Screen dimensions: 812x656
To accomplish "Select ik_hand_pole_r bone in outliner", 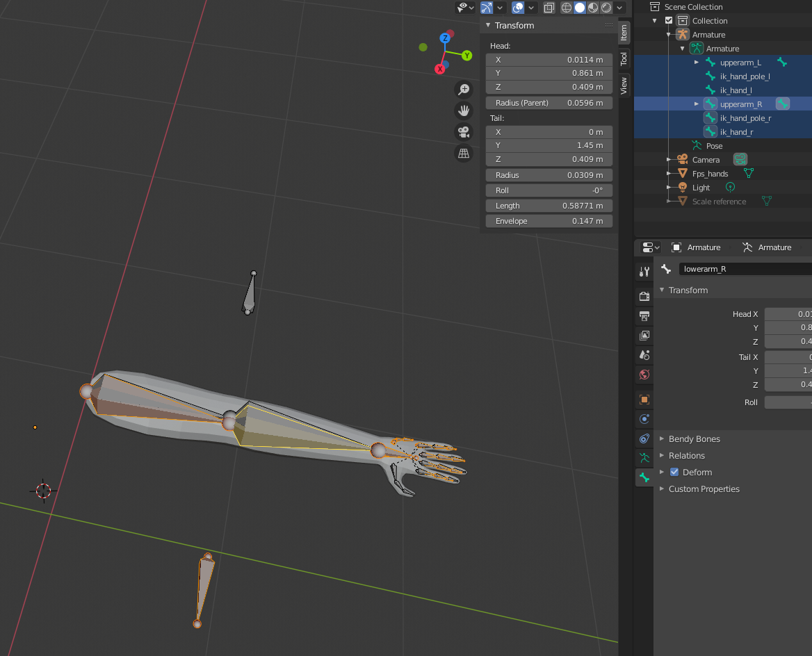I will point(745,118).
